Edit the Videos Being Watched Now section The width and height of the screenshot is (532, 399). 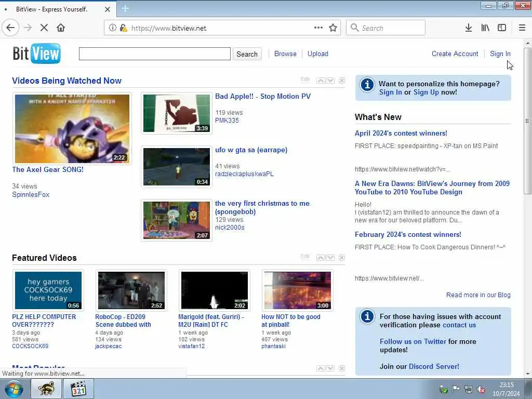[305, 79]
